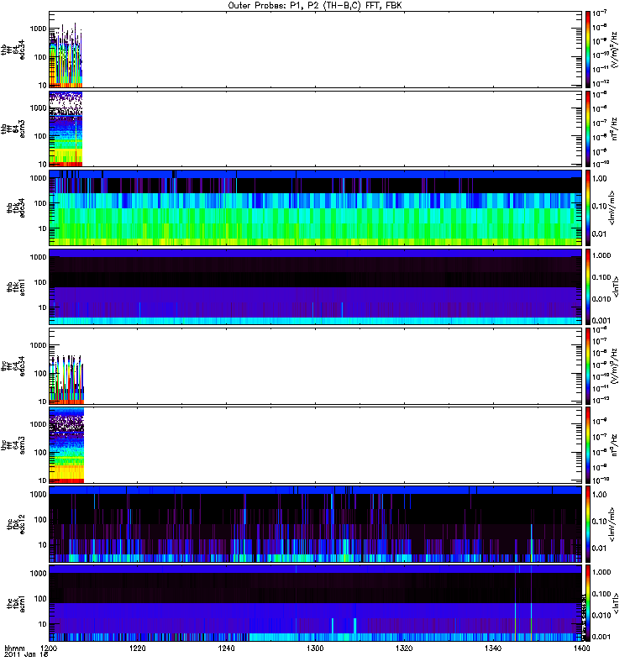
Task: Click the '0.001' color bar value of thb fbk scm1
Action: point(601,321)
